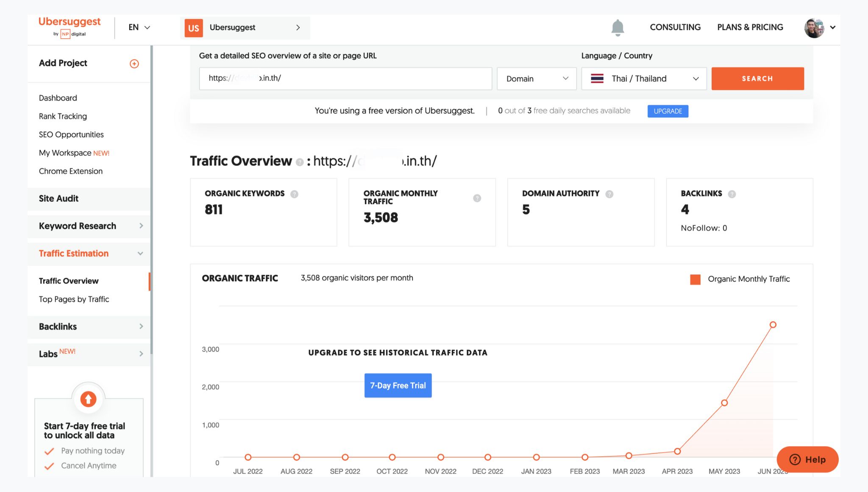The image size is (868, 492).
Task: Open the EN language dropdown
Action: [x=139, y=28]
